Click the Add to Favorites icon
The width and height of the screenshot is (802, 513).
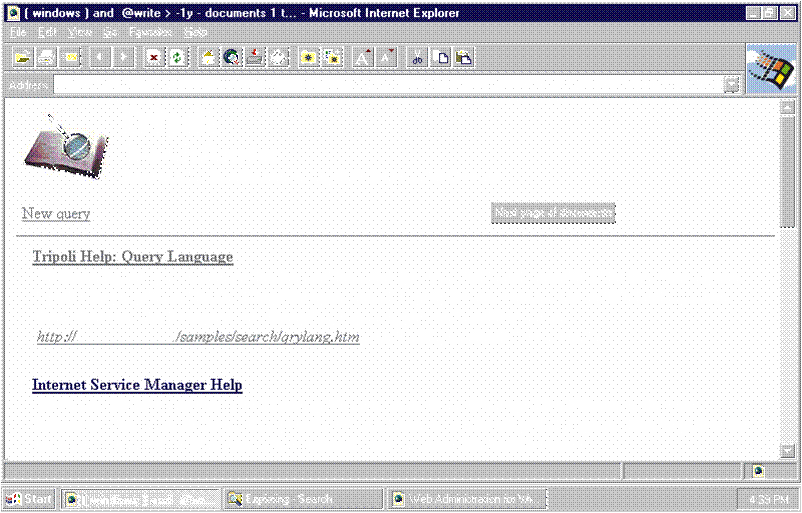tap(332, 57)
